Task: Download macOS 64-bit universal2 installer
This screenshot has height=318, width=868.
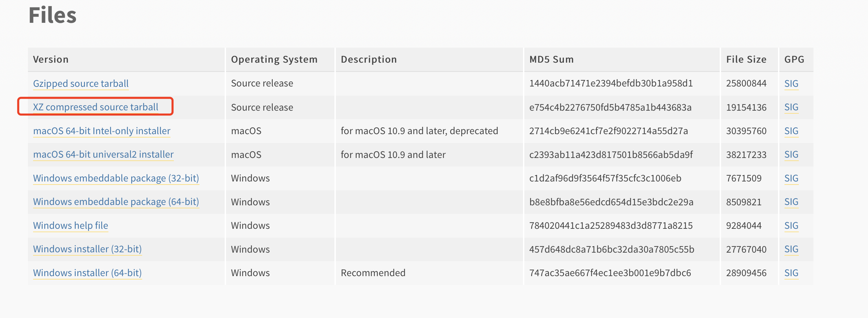Action: click(103, 154)
